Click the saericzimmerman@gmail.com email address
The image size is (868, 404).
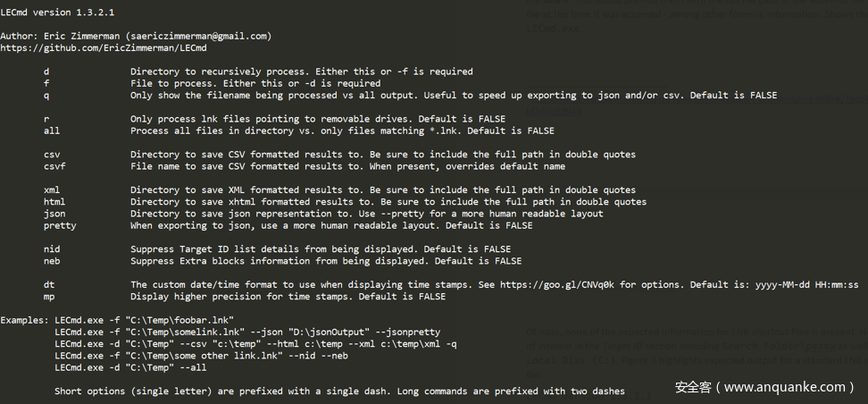point(202,36)
